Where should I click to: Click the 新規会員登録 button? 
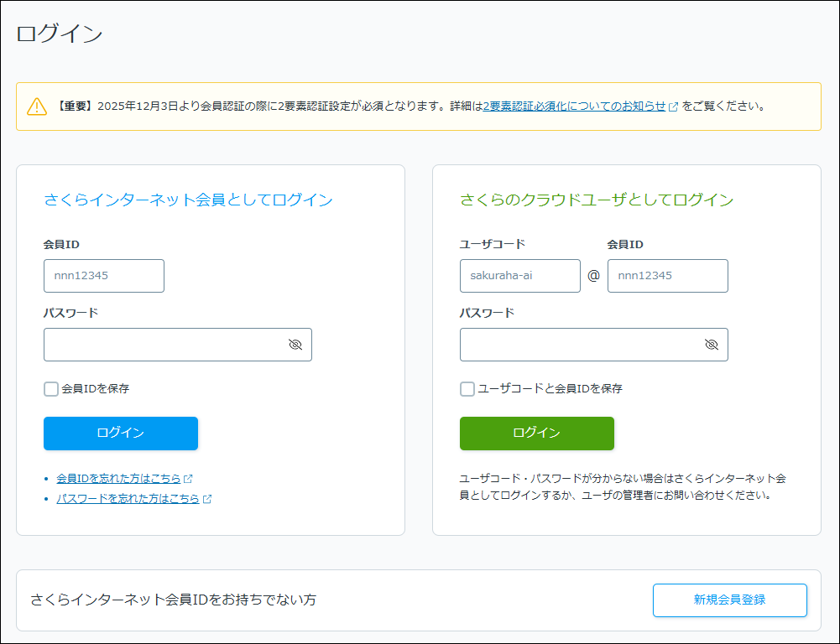pyautogui.click(x=729, y=600)
